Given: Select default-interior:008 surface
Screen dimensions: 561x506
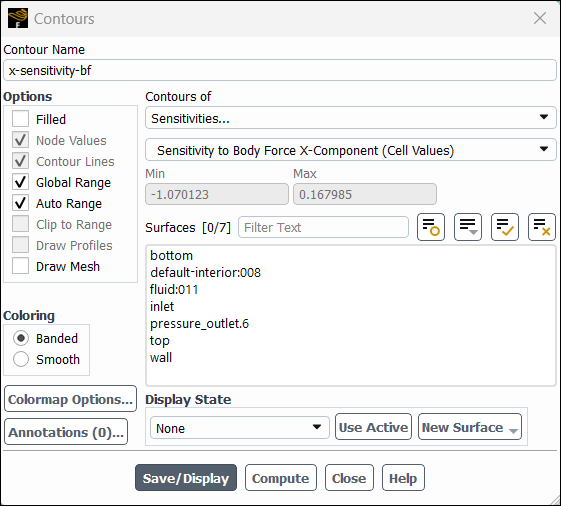Looking at the screenshot, I should pos(351,273).
